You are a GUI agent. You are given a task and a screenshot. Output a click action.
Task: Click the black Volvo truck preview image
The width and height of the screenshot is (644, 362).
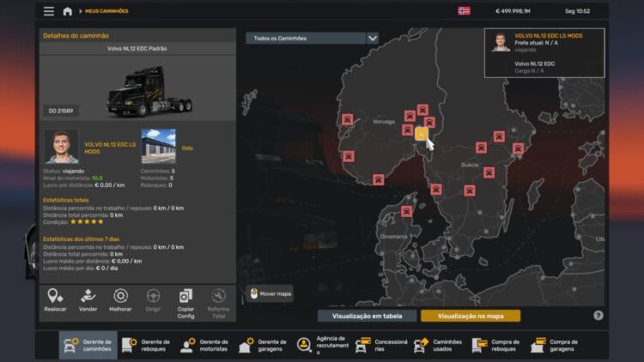[149, 92]
